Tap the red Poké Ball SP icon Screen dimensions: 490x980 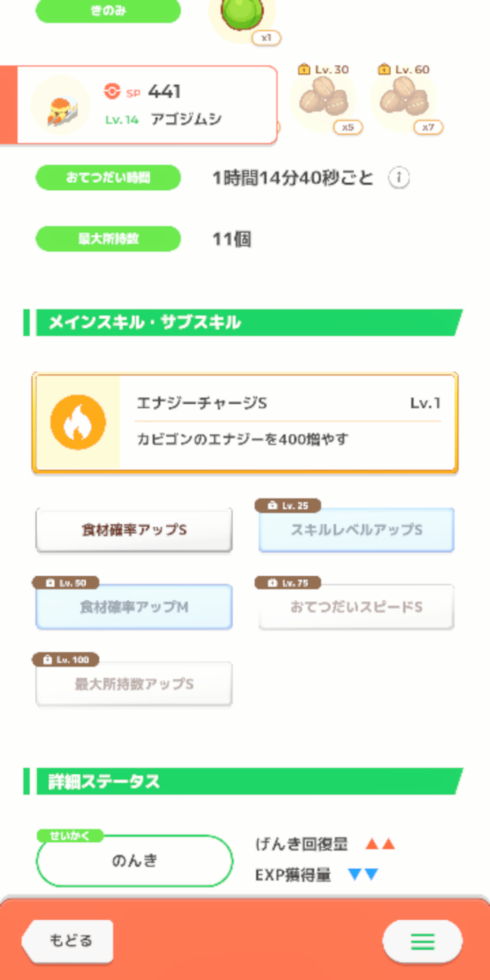[x=112, y=91]
